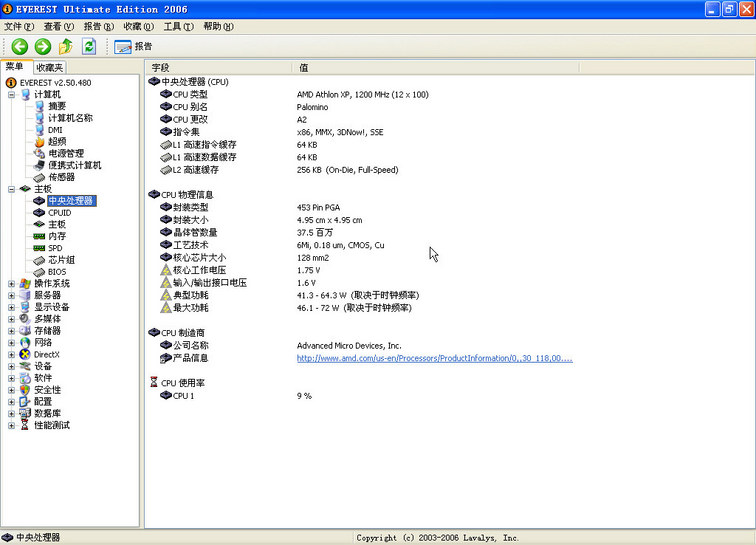Open the 报告 report wizard button
The height and width of the screenshot is (545, 756).
(x=133, y=46)
